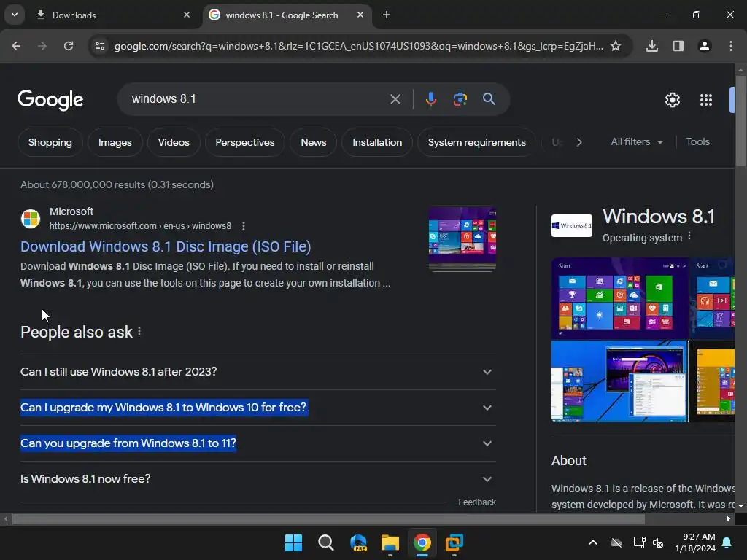Show more filter chips with the arrow
The height and width of the screenshot is (560, 747).
pyautogui.click(x=578, y=142)
